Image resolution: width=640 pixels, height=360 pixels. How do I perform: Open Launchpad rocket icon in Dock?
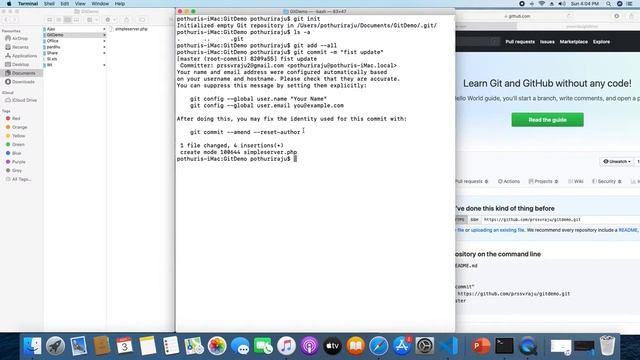pyautogui.click(x=55, y=346)
